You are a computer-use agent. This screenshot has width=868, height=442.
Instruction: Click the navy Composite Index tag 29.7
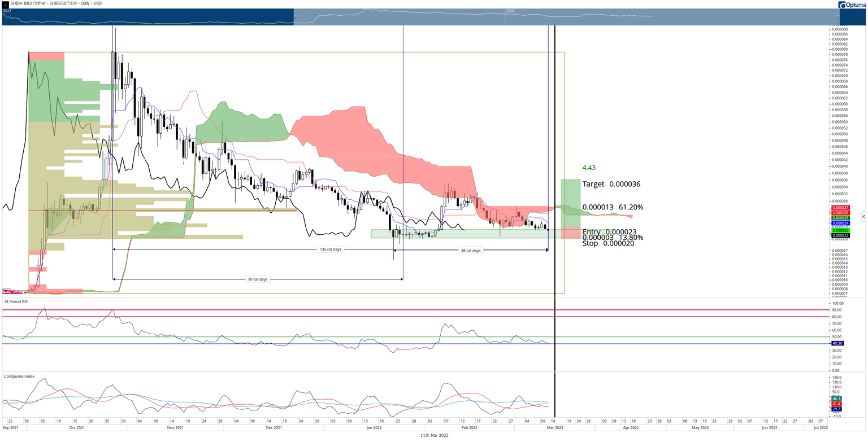click(x=837, y=409)
